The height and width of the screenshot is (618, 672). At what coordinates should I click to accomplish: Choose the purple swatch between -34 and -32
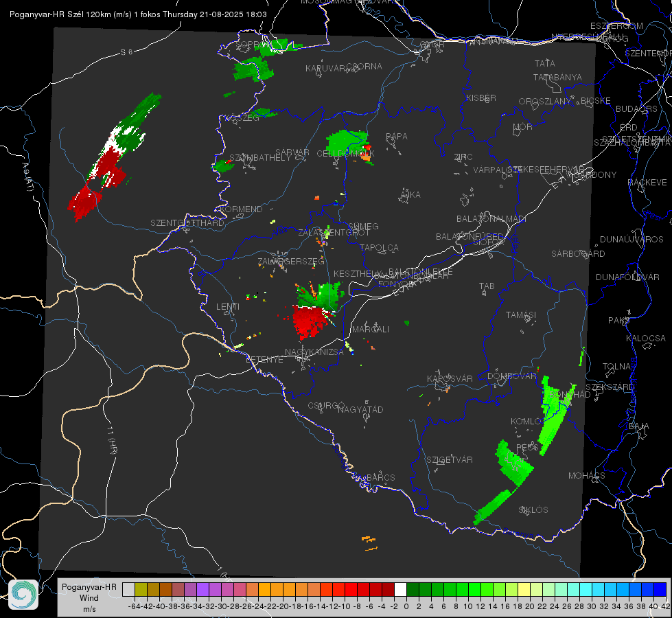coord(202,589)
